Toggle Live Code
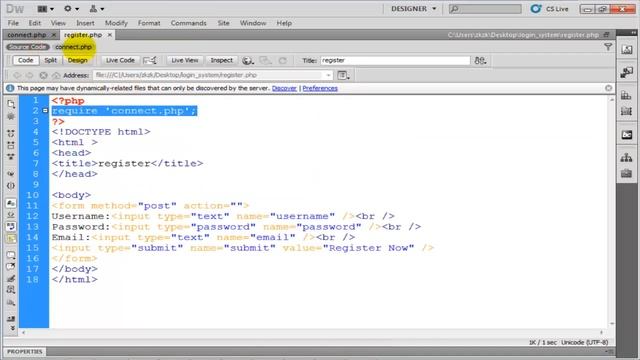The width and height of the screenshot is (640, 360). (x=120, y=60)
